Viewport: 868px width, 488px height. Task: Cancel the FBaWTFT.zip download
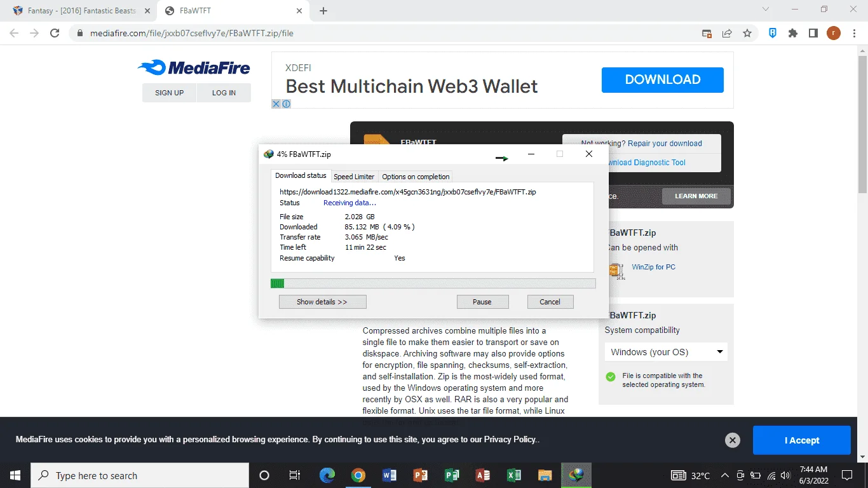550,302
